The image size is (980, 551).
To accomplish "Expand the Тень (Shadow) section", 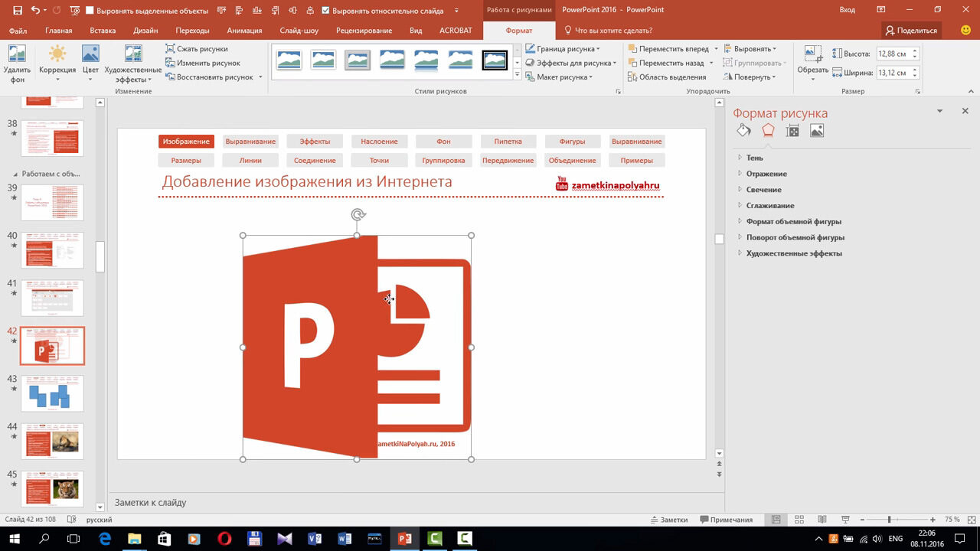I will (754, 158).
